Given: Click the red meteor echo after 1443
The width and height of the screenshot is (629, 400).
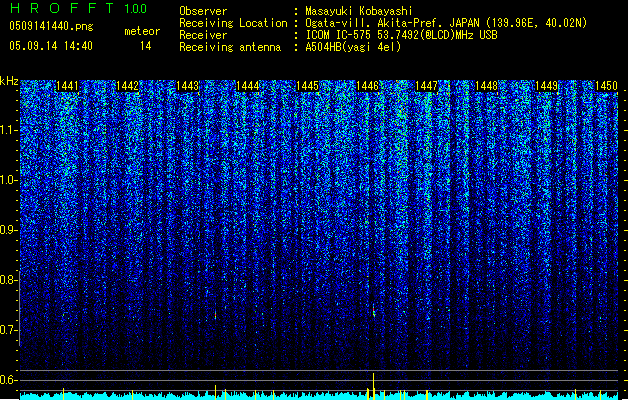Looking at the screenshot, I should (215, 315).
